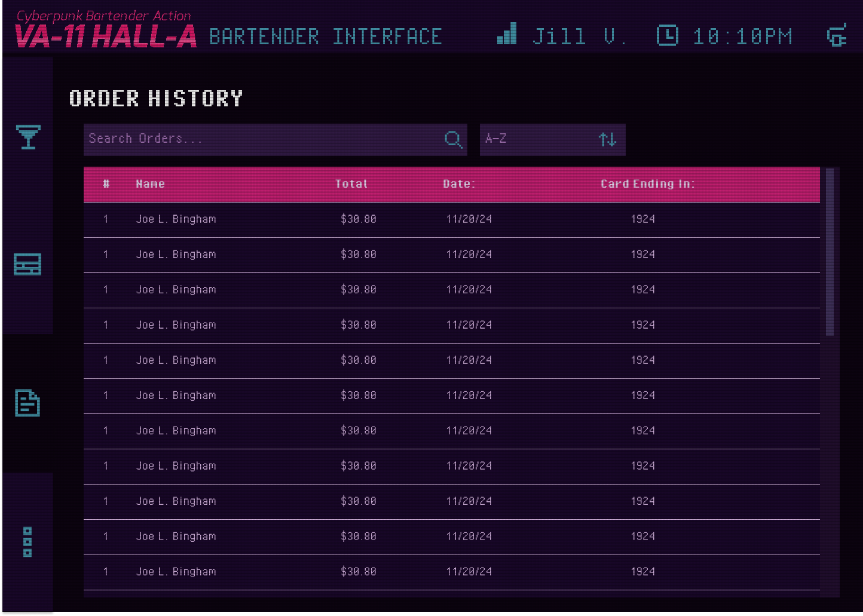Click the power plug icon in header
The height and width of the screenshot is (616, 863).
click(837, 35)
